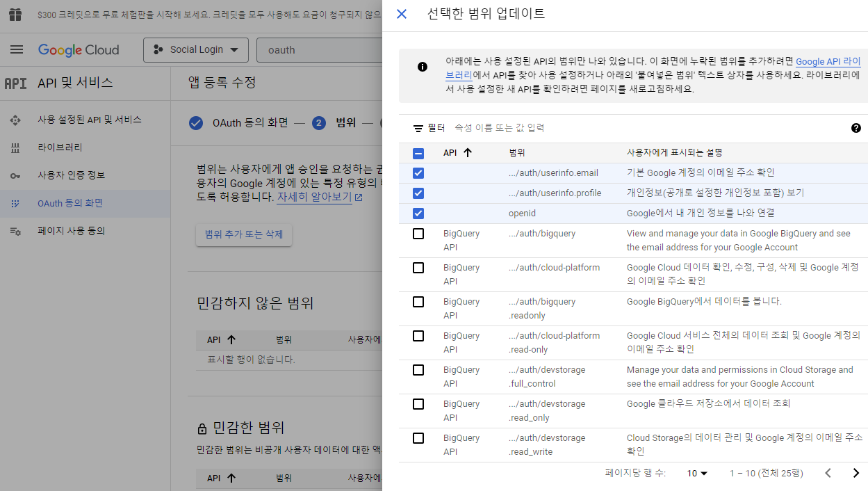The width and height of the screenshot is (868, 491).
Task: Toggle the select-all checkbox in the table header
Action: [x=418, y=154]
